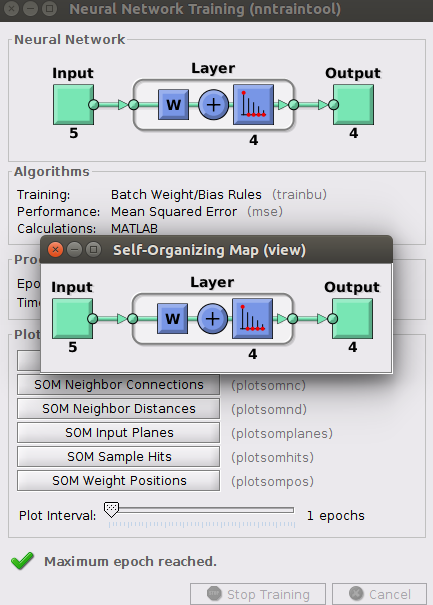Close the Self-Organizing Map view window
This screenshot has height=605, width=433.
click(56, 250)
